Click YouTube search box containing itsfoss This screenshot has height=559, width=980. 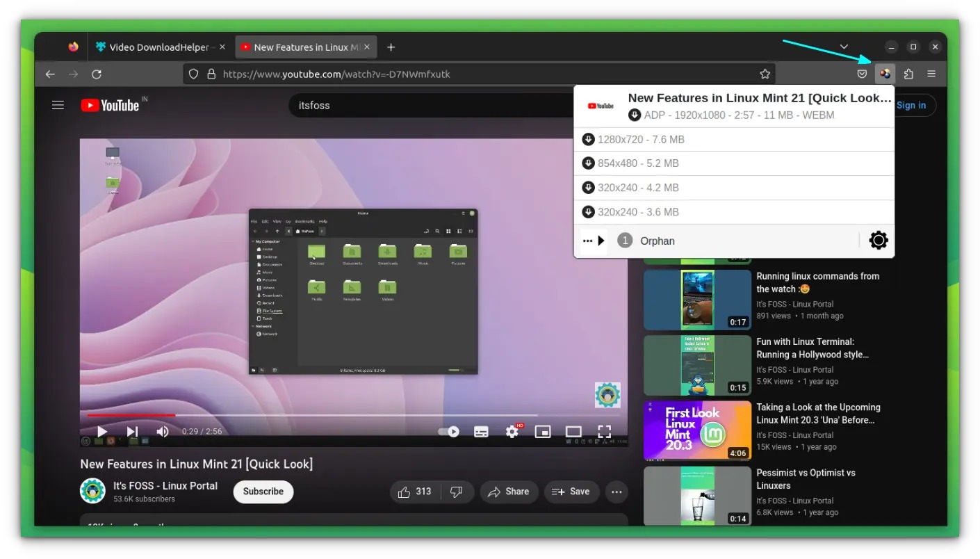tap(431, 105)
